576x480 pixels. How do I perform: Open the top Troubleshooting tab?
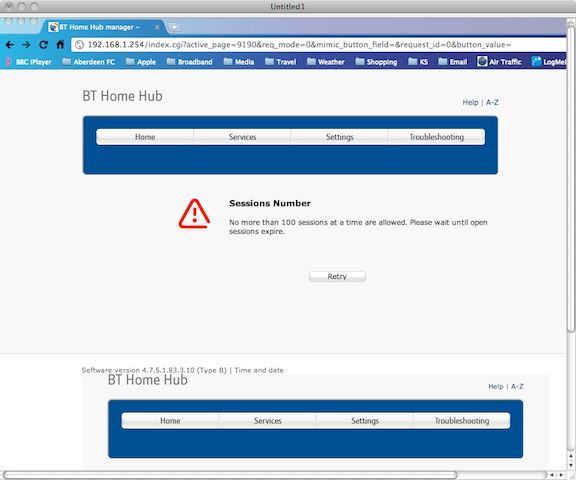tap(436, 137)
